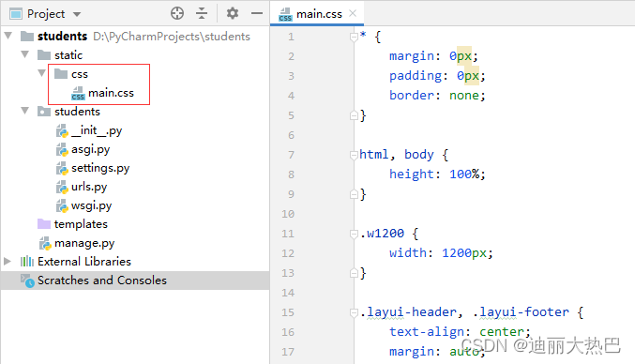
Task: Fold the html, body block at line 7
Action: tap(354, 155)
